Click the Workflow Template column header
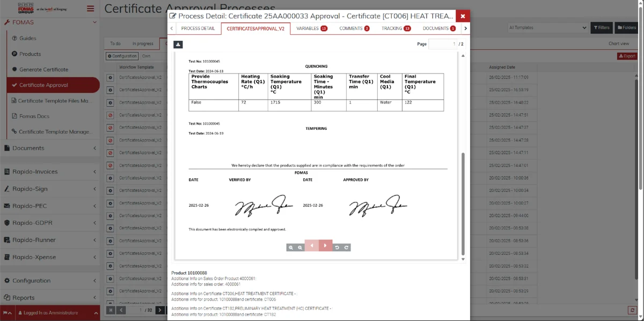The height and width of the screenshot is (321, 644). (x=136, y=67)
